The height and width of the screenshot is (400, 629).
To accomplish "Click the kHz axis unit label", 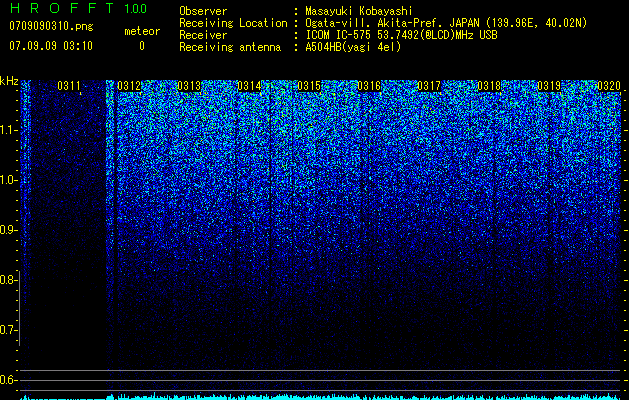I will point(9,81).
